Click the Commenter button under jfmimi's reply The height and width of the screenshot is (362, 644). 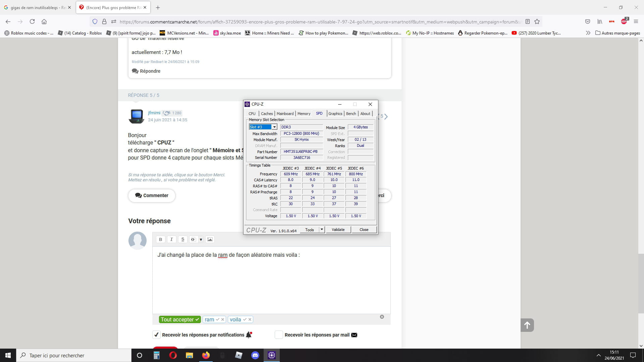coord(152,195)
